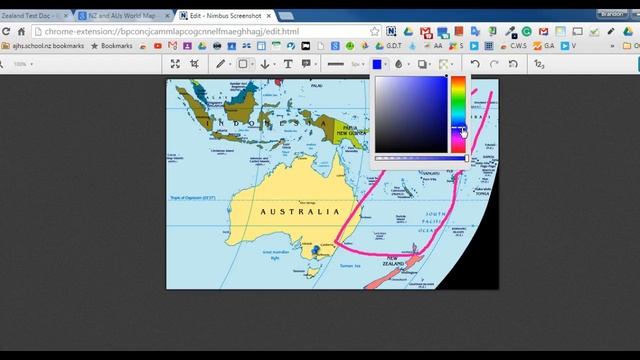Redo the last undone action
The width and height of the screenshot is (640, 360).
494,64
